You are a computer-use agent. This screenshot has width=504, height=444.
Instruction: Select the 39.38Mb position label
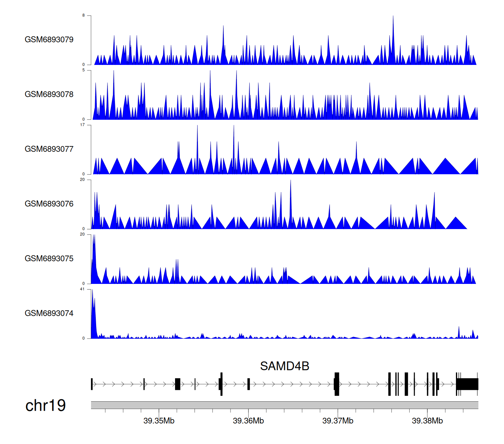click(x=427, y=421)
